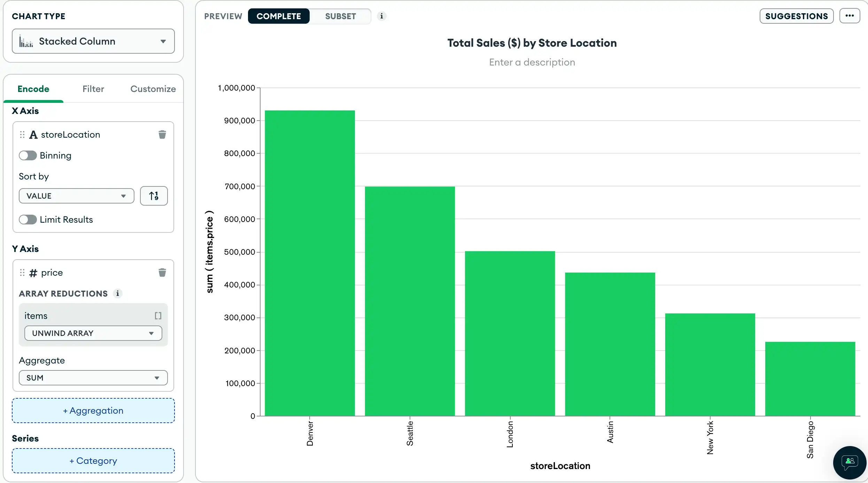The width and height of the screenshot is (868, 483).
Task: Open the Sort by VALUE dropdown
Action: pyautogui.click(x=76, y=195)
